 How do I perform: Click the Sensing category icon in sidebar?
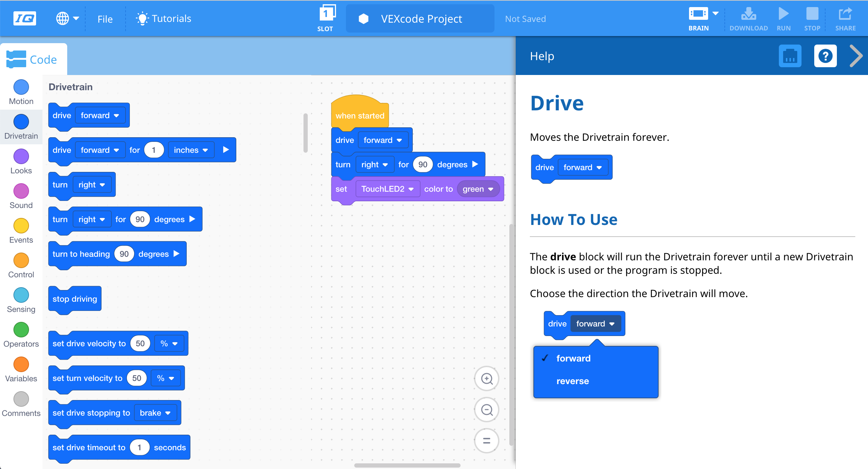pyautogui.click(x=21, y=297)
